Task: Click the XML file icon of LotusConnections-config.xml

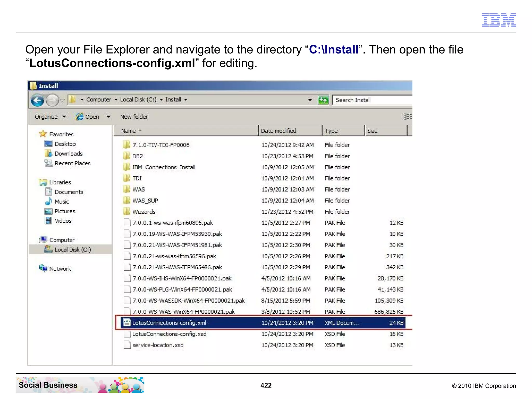Action: click(x=127, y=323)
